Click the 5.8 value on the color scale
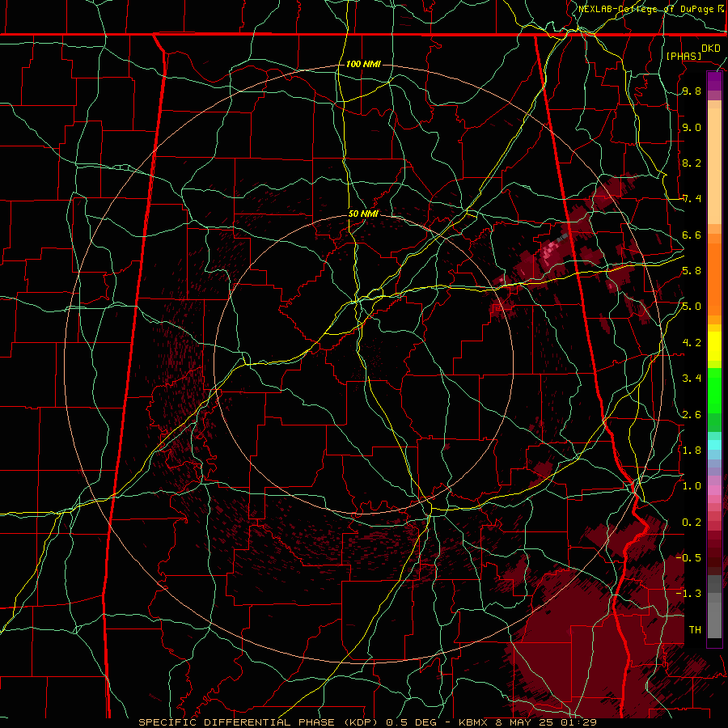Viewport: 728px width, 728px height. tap(692, 271)
